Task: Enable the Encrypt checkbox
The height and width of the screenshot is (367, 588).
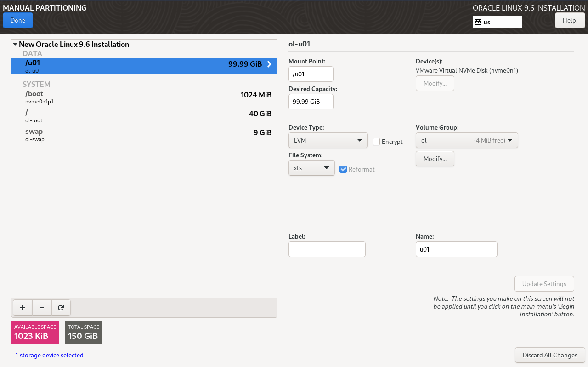Action: click(x=376, y=142)
